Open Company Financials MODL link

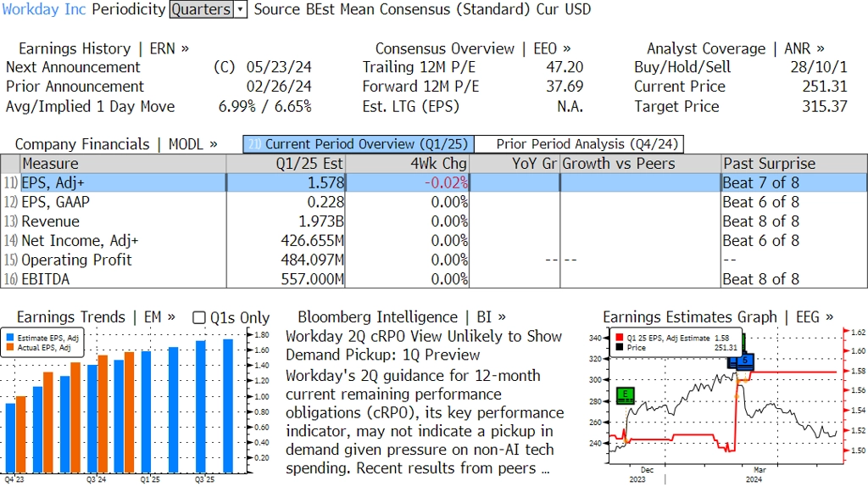[x=115, y=144]
